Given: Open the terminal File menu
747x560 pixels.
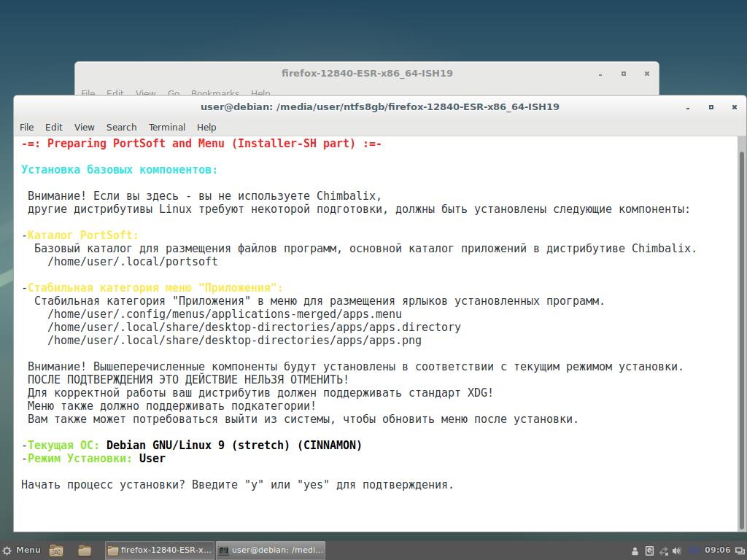Looking at the screenshot, I should (27, 127).
